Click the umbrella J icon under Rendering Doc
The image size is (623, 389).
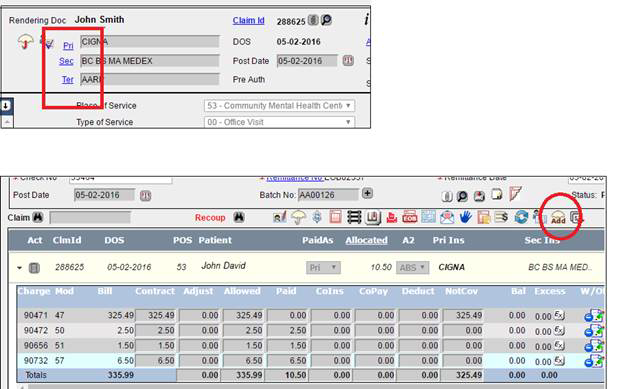25,41
